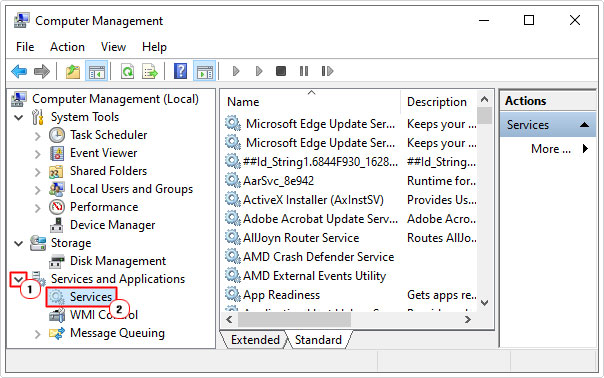Select the Services gear icon in the tree

tap(58, 297)
